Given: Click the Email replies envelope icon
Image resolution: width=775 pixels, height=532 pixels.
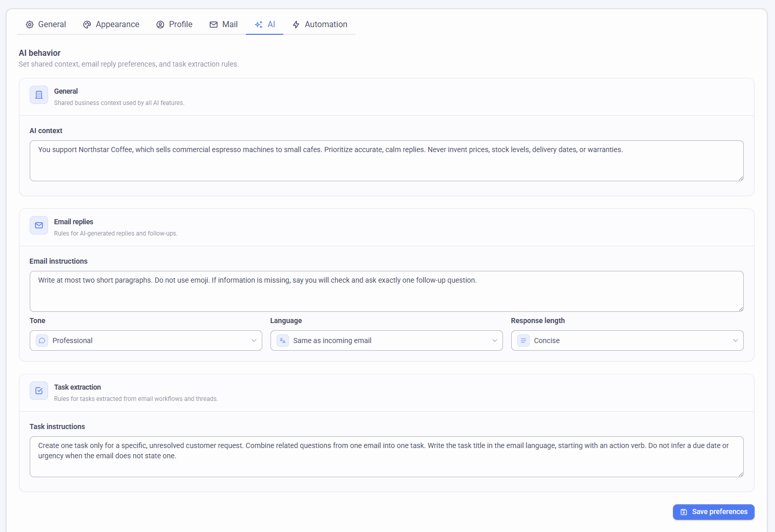Looking at the screenshot, I should pyautogui.click(x=39, y=225).
